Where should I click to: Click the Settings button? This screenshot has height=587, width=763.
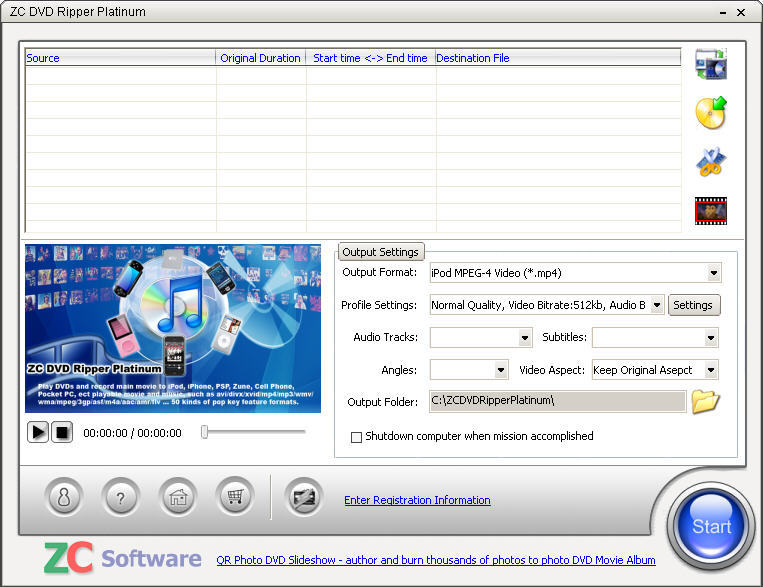tap(693, 305)
